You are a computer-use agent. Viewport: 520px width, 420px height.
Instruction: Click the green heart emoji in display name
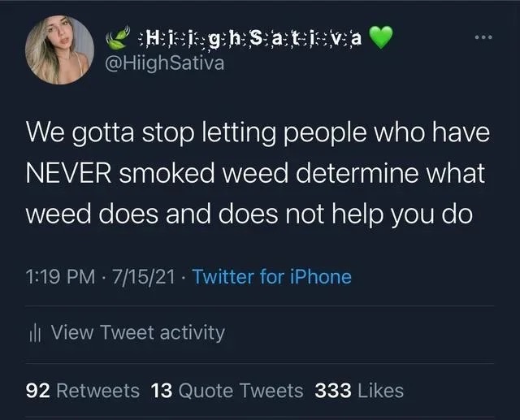[381, 37]
